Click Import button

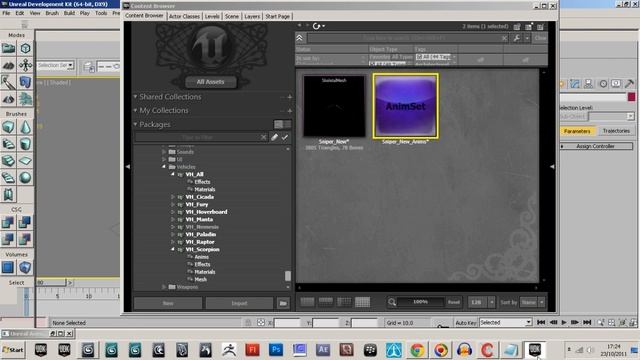coord(239,303)
